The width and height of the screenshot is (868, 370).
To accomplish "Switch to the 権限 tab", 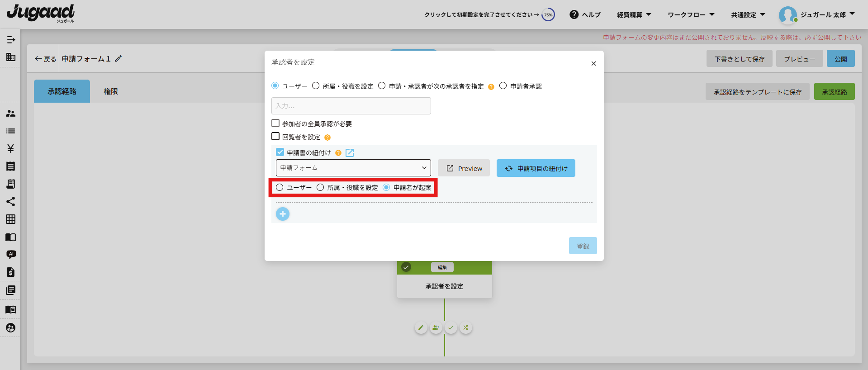I will tap(110, 91).
